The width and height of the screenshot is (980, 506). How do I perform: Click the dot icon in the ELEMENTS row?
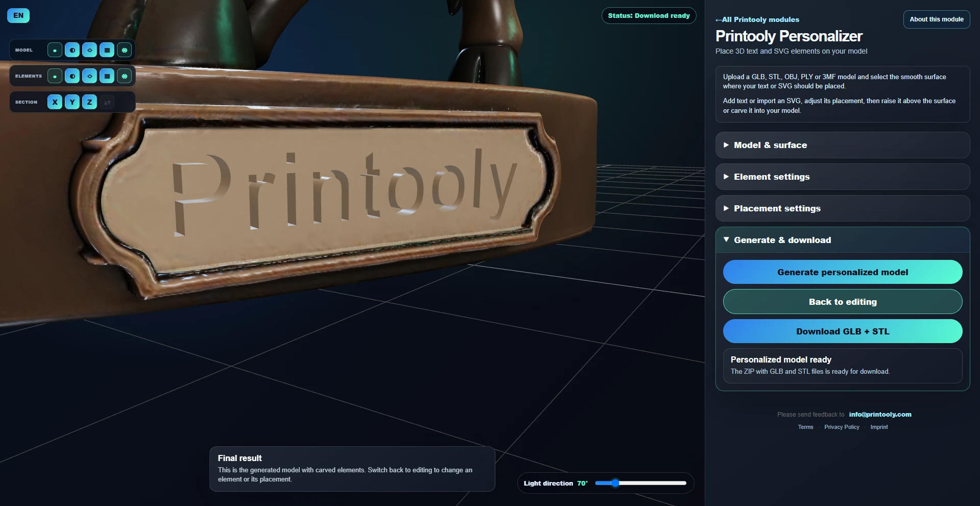point(55,76)
